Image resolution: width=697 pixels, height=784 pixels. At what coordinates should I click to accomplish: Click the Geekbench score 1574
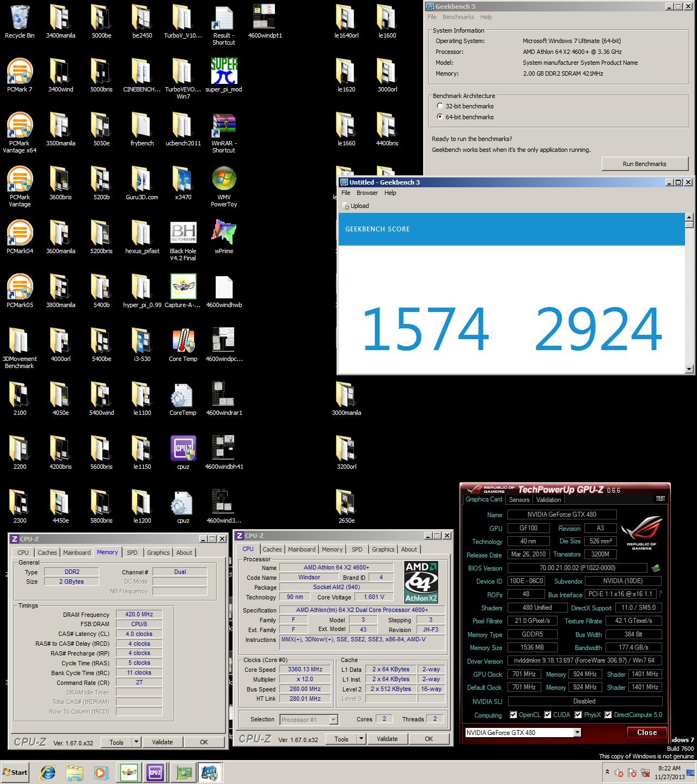tap(425, 329)
